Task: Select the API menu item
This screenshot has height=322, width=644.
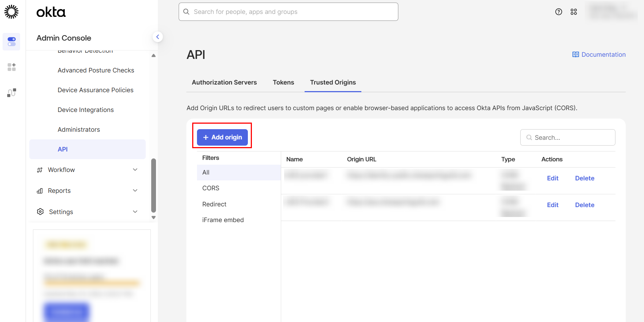Action: pos(88,149)
